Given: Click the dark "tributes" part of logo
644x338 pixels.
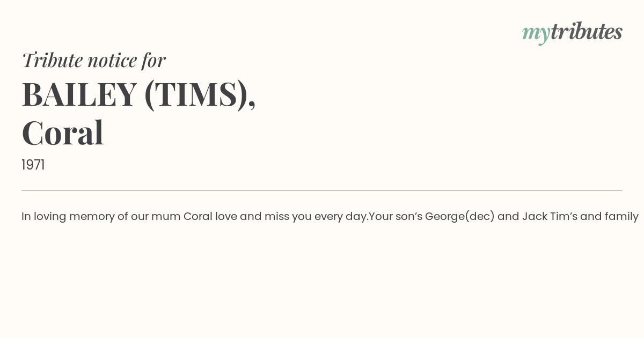Looking at the screenshot, I should (x=587, y=32).
